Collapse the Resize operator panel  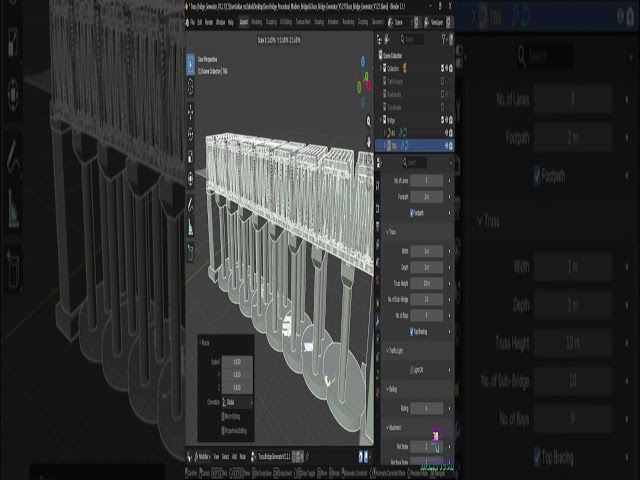(200, 343)
